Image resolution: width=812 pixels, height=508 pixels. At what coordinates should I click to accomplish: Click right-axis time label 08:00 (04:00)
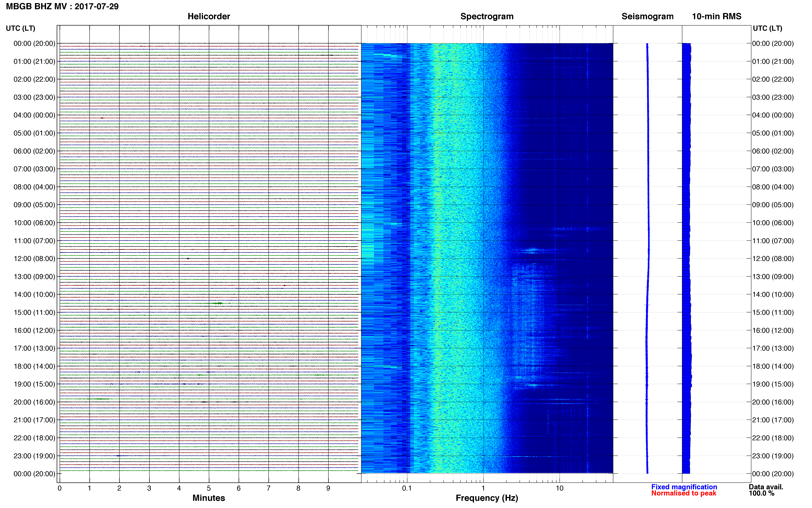pyautogui.click(x=773, y=187)
